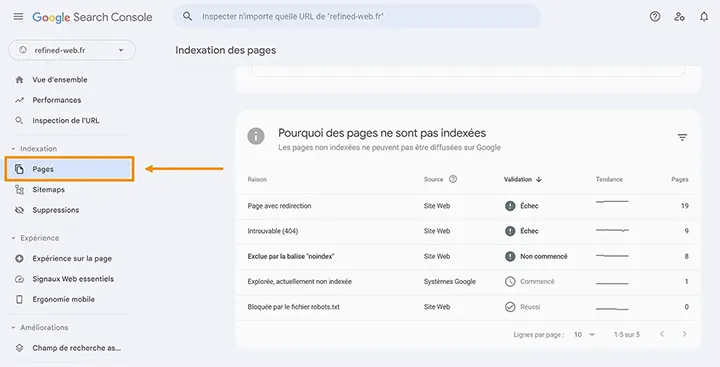Open users and settings icon
The height and width of the screenshot is (367, 720).
point(680,17)
